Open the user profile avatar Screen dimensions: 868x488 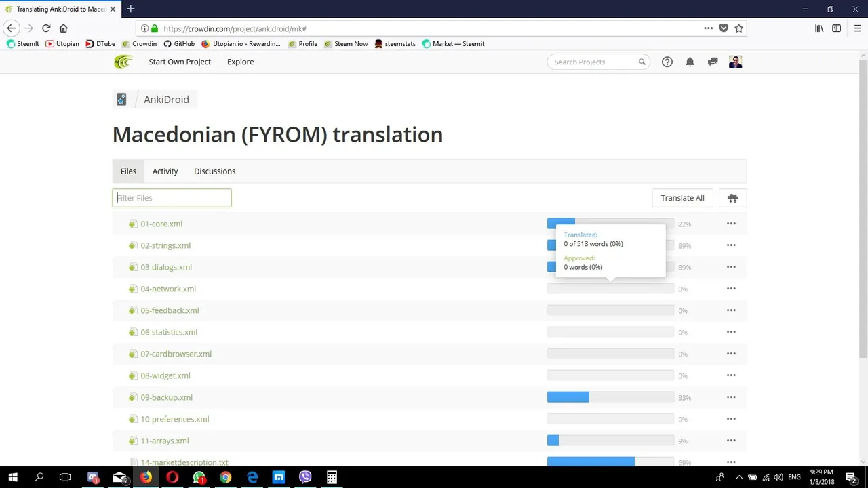click(736, 62)
